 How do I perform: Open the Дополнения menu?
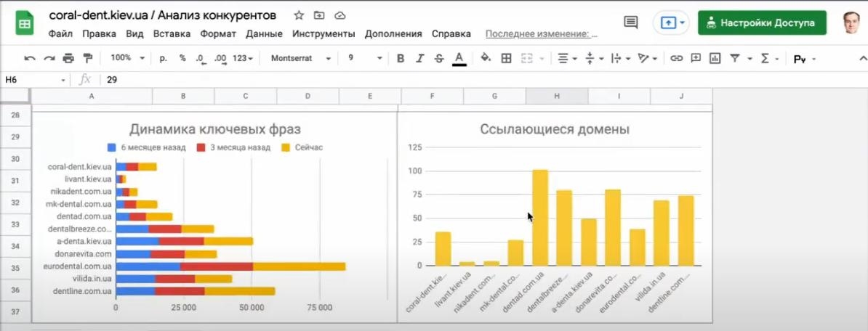click(x=393, y=33)
